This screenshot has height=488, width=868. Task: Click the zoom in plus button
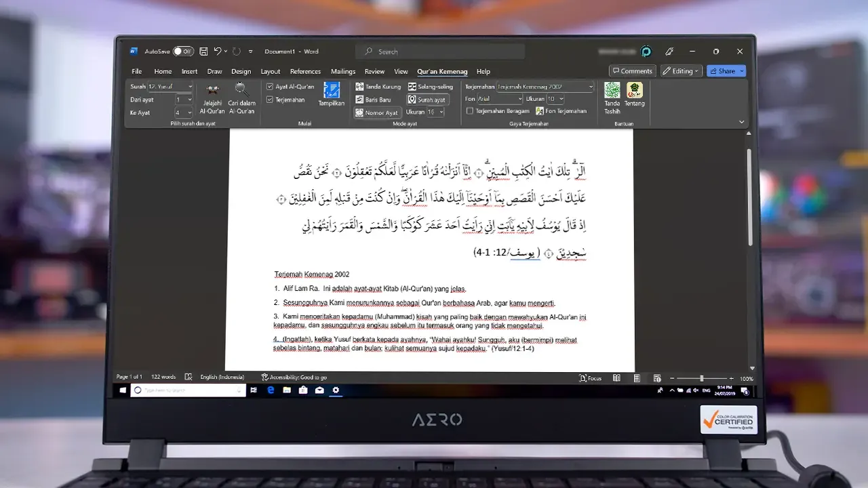point(731,378)
